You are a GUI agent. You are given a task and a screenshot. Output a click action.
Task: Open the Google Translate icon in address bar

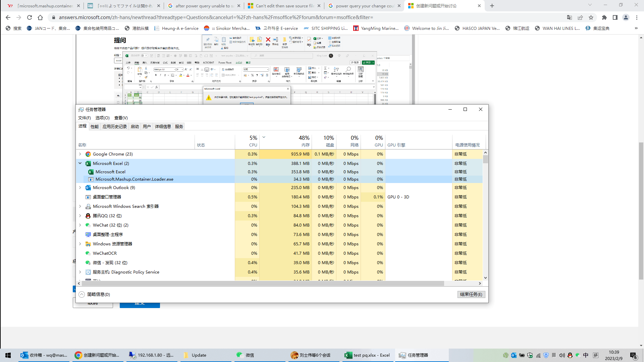569,17
